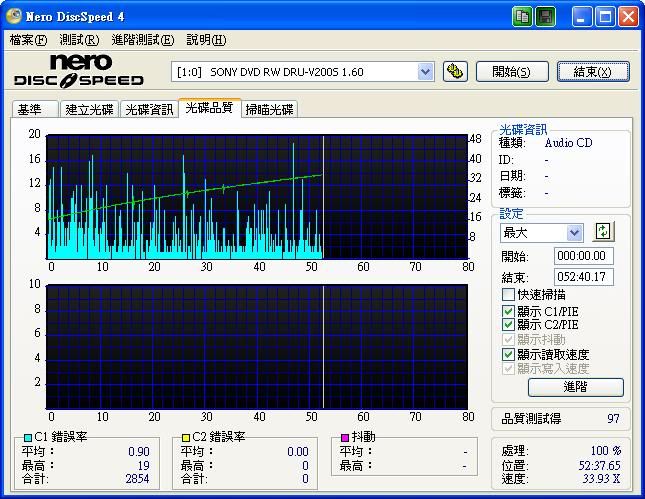Image resolution: width=645 pixels, height=499 pixels.
Task: Click the quality score value 97
Action: point(613,418)
